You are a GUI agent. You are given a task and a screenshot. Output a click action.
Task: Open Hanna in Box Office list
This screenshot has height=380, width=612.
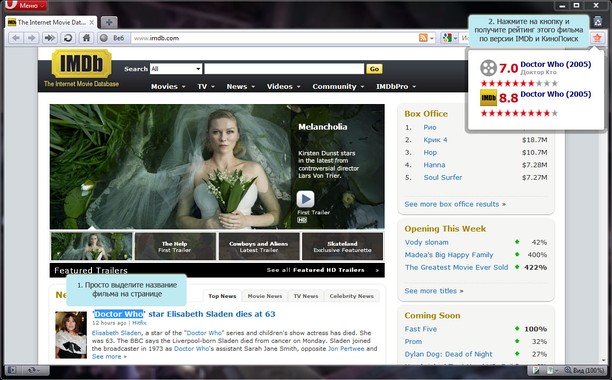(x=434, y=165)
